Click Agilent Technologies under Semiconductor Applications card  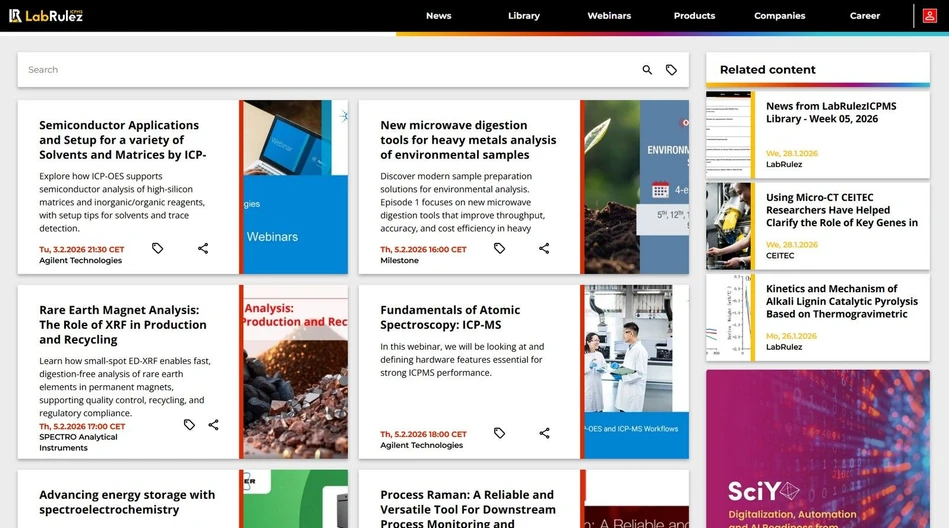(x=80, y=260)
